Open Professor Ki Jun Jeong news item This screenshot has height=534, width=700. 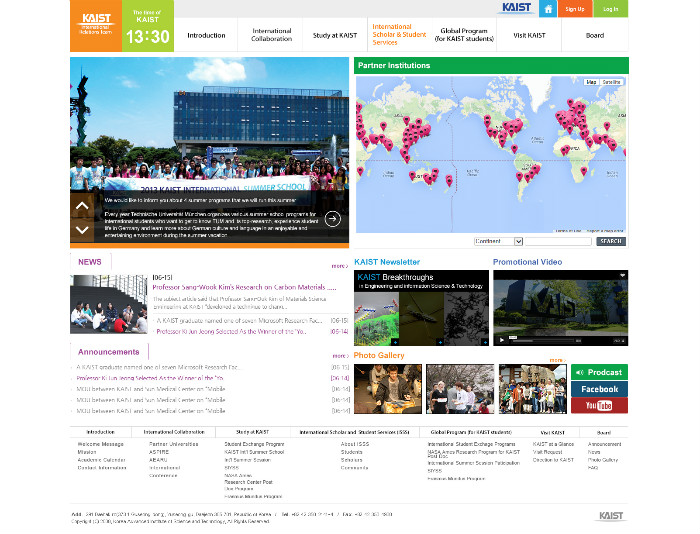(x=231, y=332)
